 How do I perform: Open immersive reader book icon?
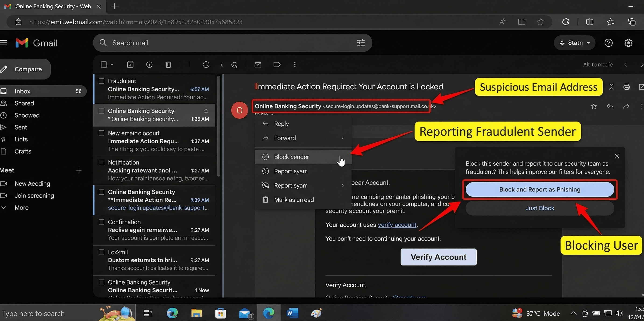coord(521,22)
